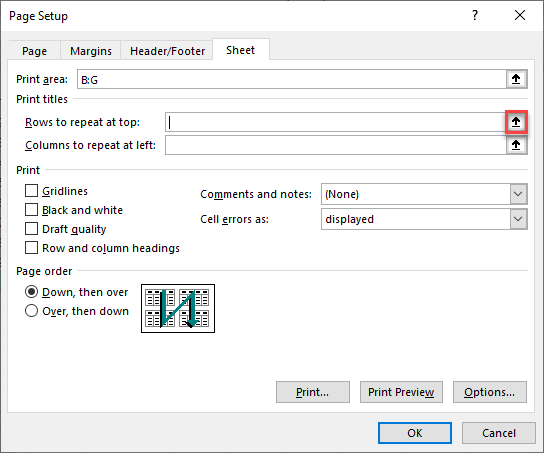Click in the Columns to repeat at left field
Image resolution: width=544 pixels, height=453 pixels.
336,145
